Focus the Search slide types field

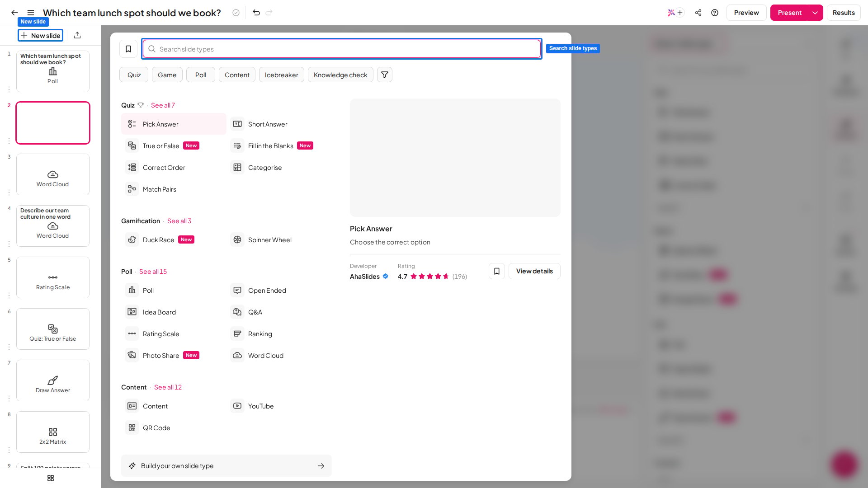342,49
